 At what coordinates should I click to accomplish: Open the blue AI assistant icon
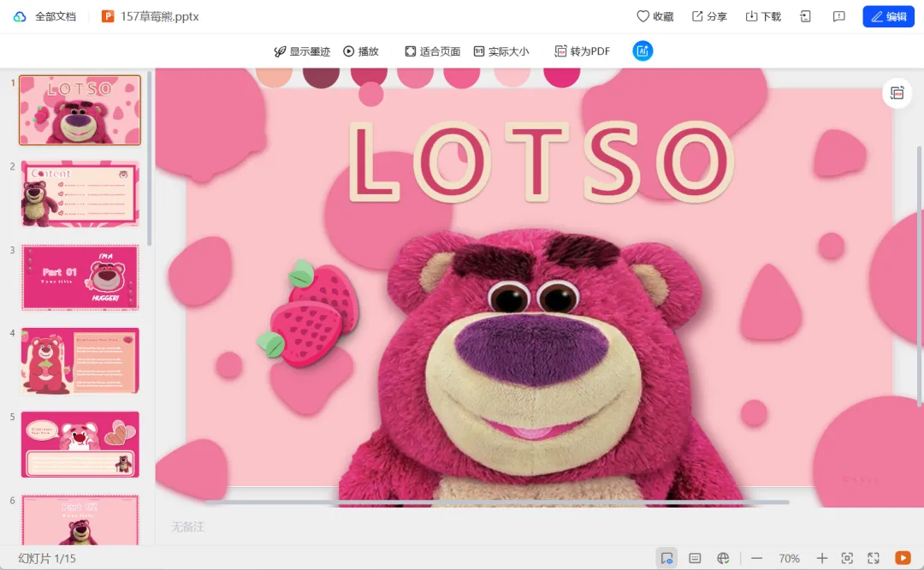643,50
